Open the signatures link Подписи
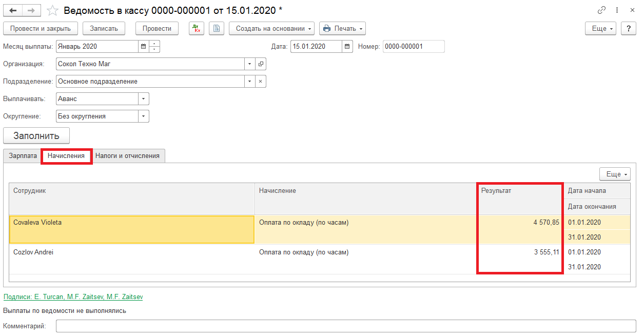 (73, 297)
